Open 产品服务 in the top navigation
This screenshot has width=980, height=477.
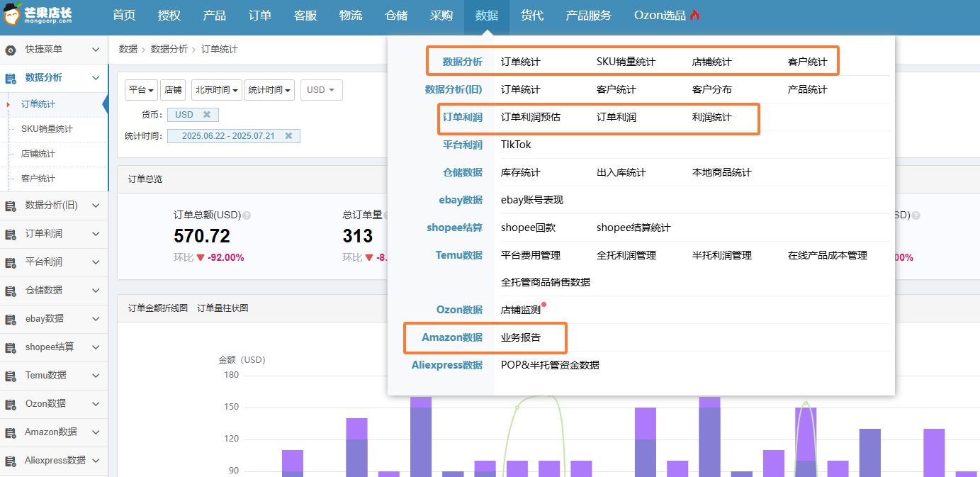(x=589, y=16)
